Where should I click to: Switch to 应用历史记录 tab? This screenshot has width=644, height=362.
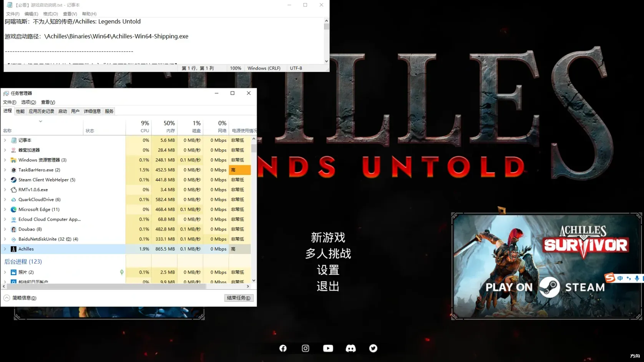(x=41, y=111)
